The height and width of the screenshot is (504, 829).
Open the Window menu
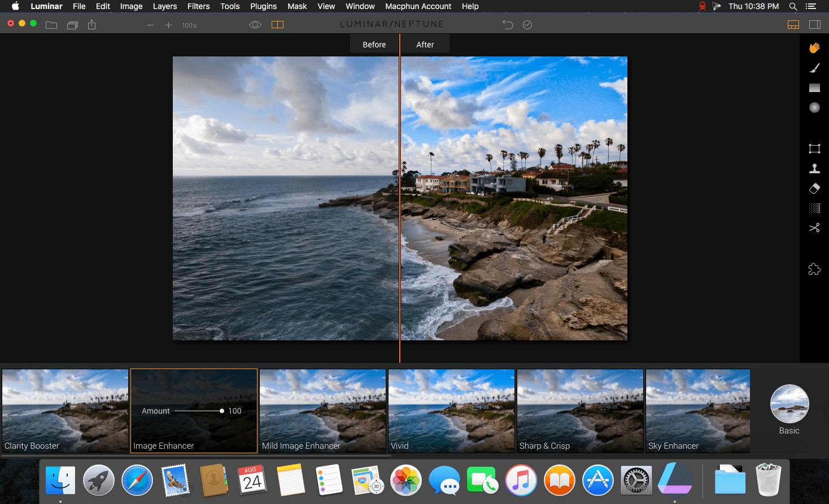pos(360,6)
